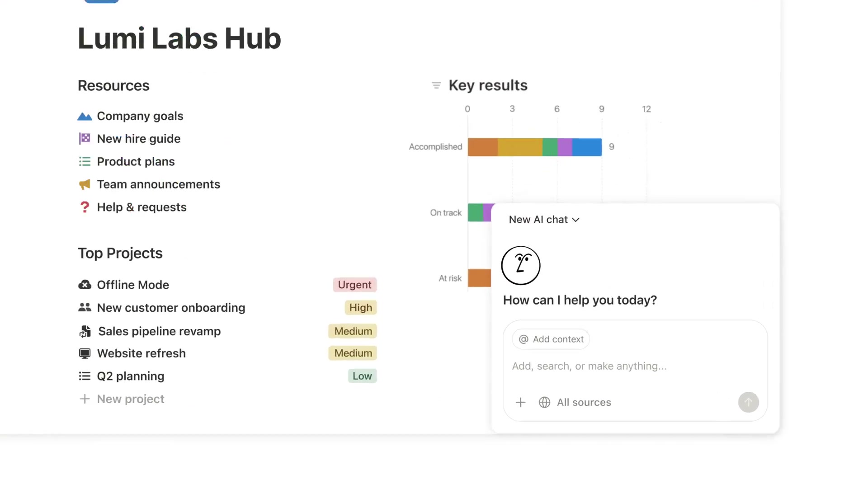Click the Company goals mountain icon
Image resolution: width=868 pixels, height=488 pixels.
(85, 117)
